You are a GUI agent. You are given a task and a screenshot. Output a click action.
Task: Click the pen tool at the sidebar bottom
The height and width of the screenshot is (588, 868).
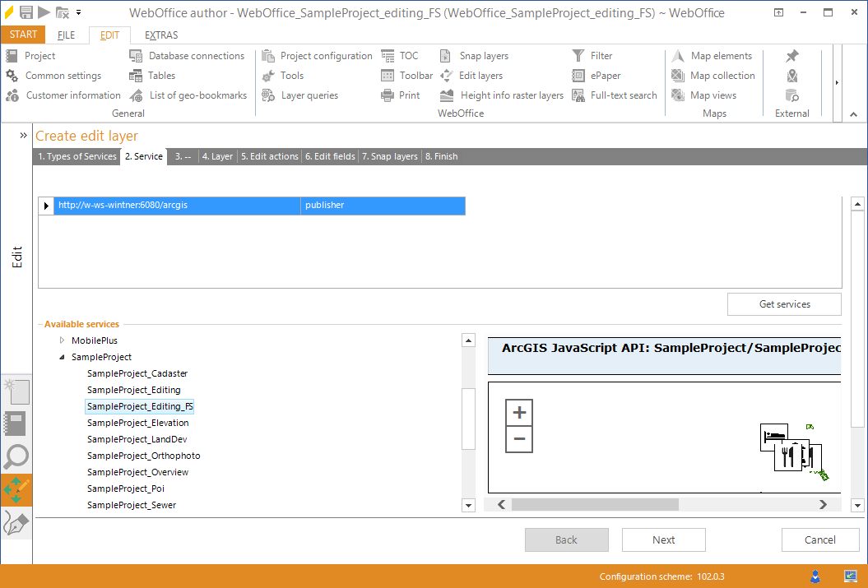click(x=16, y=522)
